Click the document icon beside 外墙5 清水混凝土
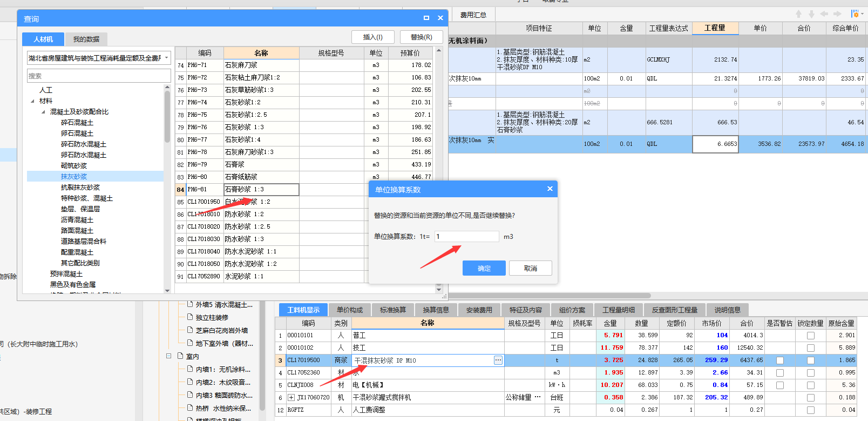The width and height of the screenshot is (868, 421). pos(190,304)
